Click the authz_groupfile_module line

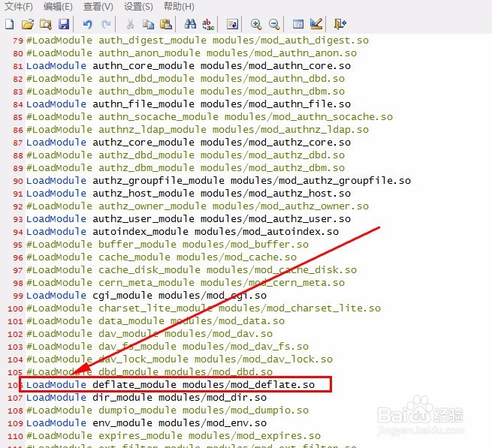(x=219, y=181)
